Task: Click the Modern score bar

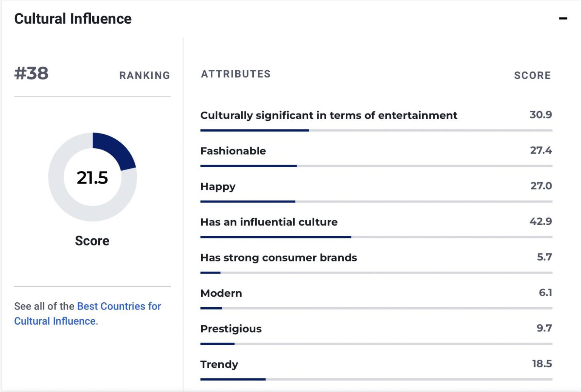Action: [376, 308]
